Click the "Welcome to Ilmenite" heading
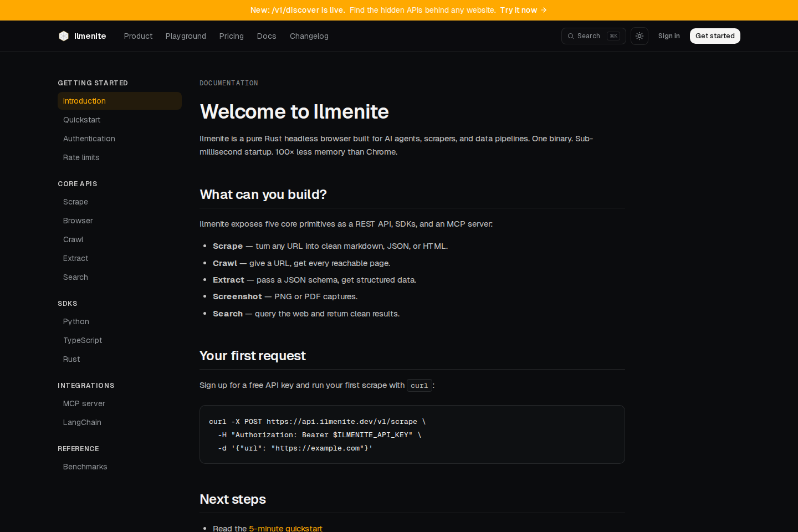This screenshot has width=798, height=532. [x=294, y=111]
